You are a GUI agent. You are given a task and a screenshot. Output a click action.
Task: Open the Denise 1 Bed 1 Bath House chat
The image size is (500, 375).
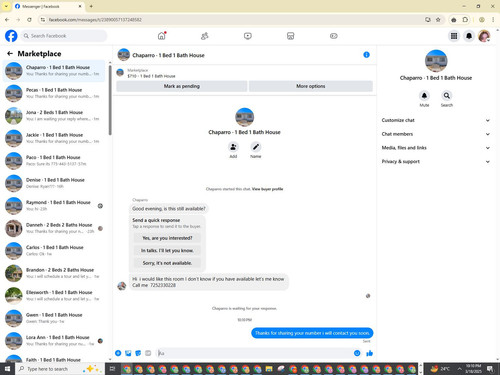[54, 183]
